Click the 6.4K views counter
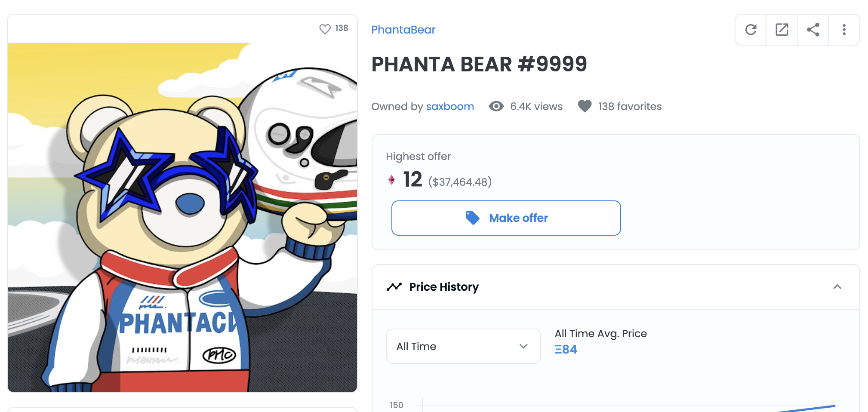Image resolution: width=868 pixels, height=412 pixels. coord(536,106)
